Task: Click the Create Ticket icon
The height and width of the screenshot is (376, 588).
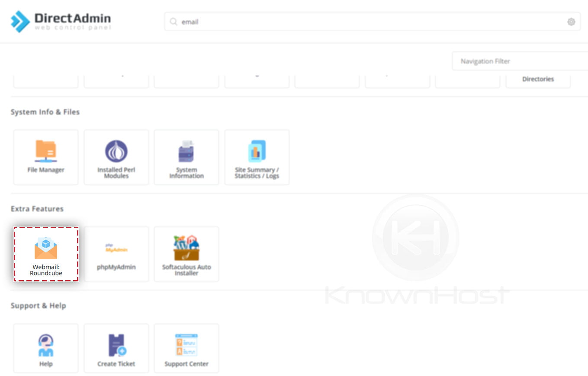Action: (116, 348)
